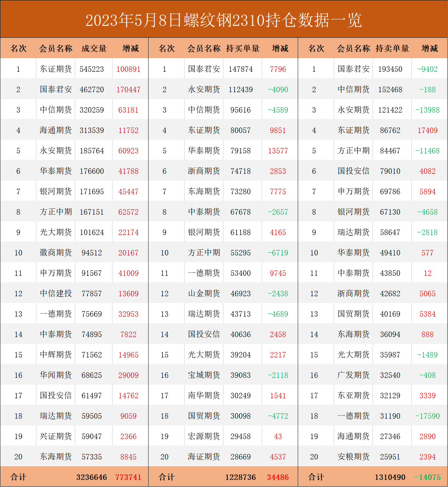Click the green value -4589

[278, 110]
